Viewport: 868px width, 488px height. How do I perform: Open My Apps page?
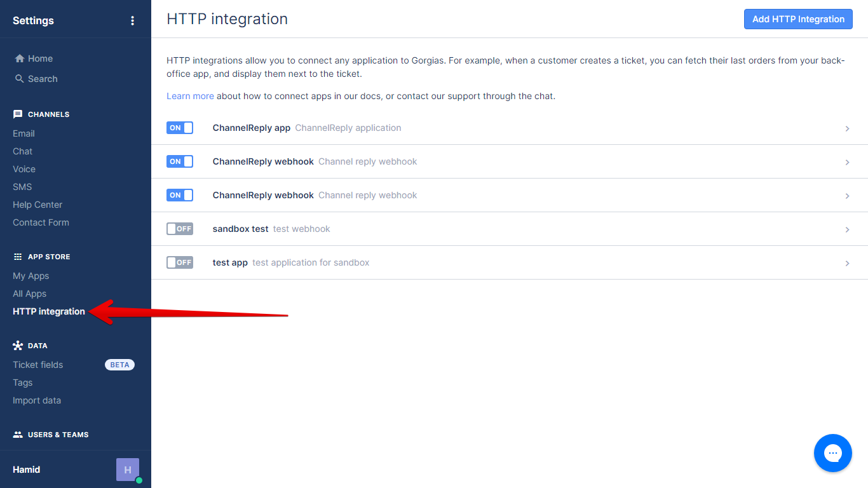click(31, 276)
